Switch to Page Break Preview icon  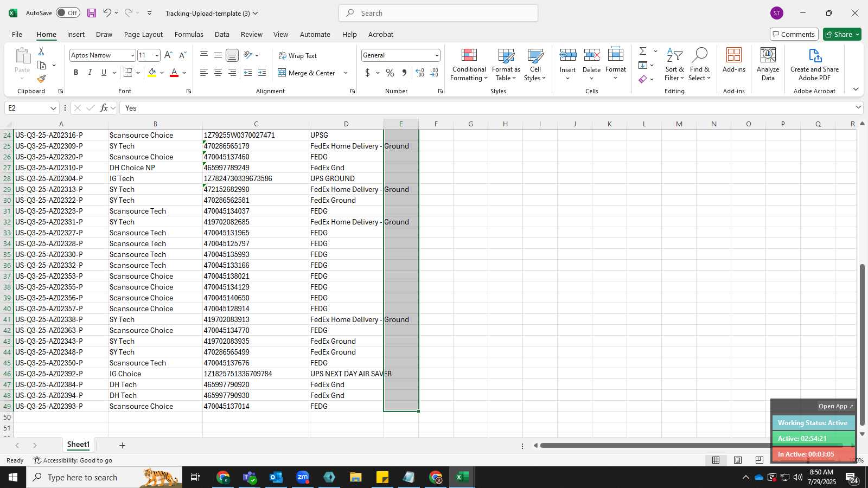click(x=759, y=460)
